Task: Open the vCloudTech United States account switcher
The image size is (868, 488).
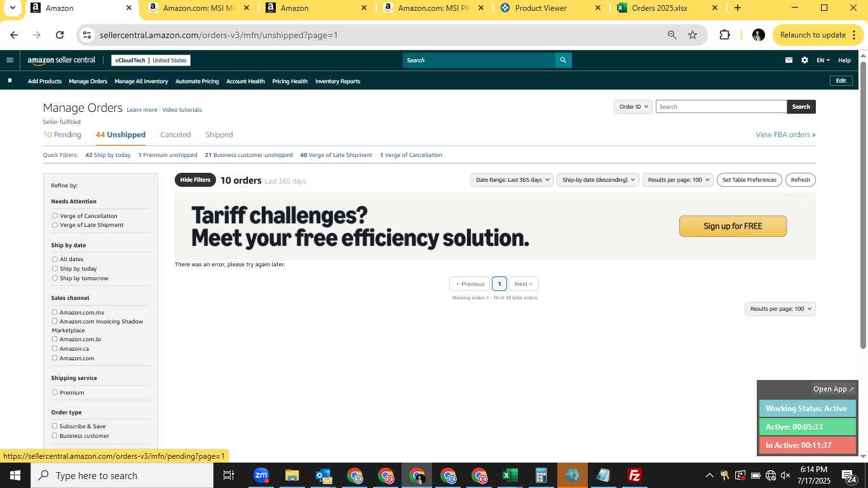Action: 151,60
